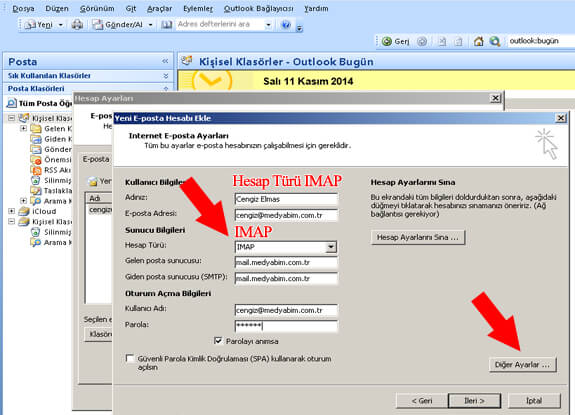Screen dimensions: 575x415
Task: Click the Gönder/Al send-receive icon
Action: tap(98, 25)
